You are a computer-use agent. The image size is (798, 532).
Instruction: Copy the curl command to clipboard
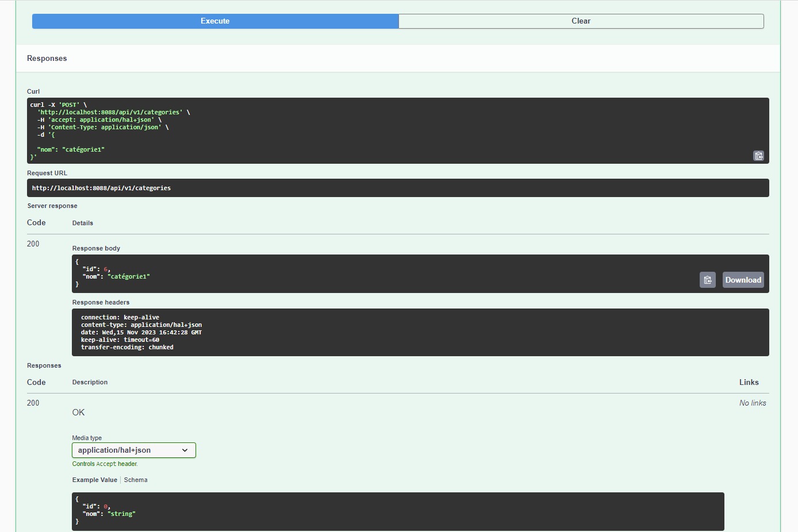coord(758,155)
